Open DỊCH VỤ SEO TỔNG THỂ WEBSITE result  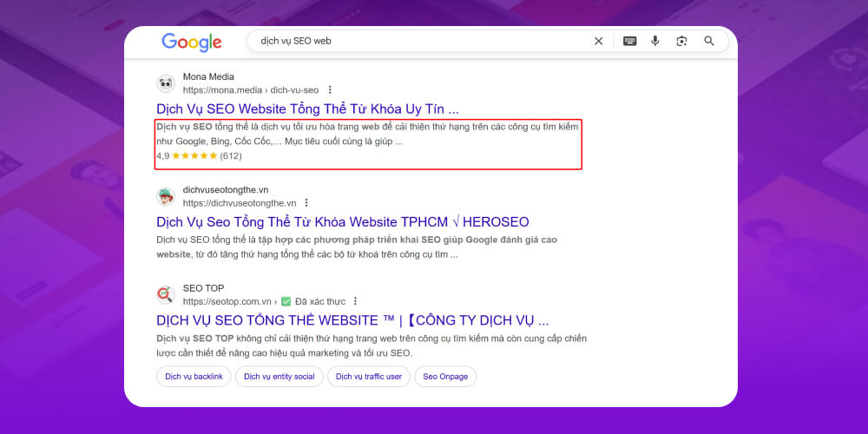coord(352,320)
